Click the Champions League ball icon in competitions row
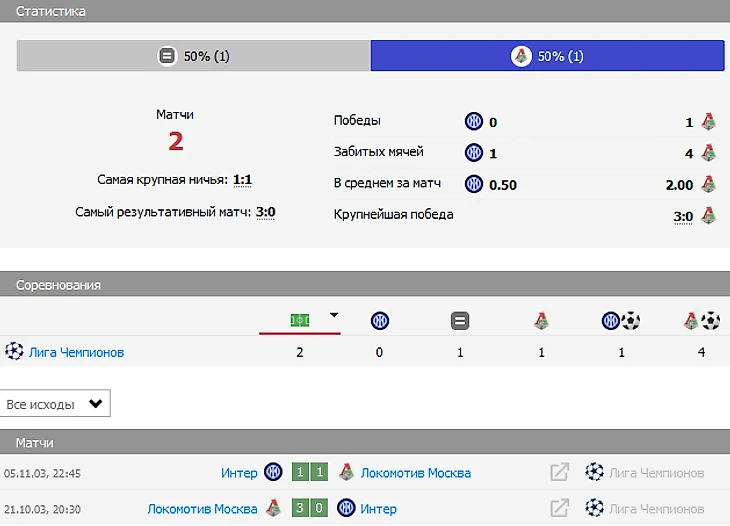This screenshot has width=730, height=526. (x=14, y=352)
